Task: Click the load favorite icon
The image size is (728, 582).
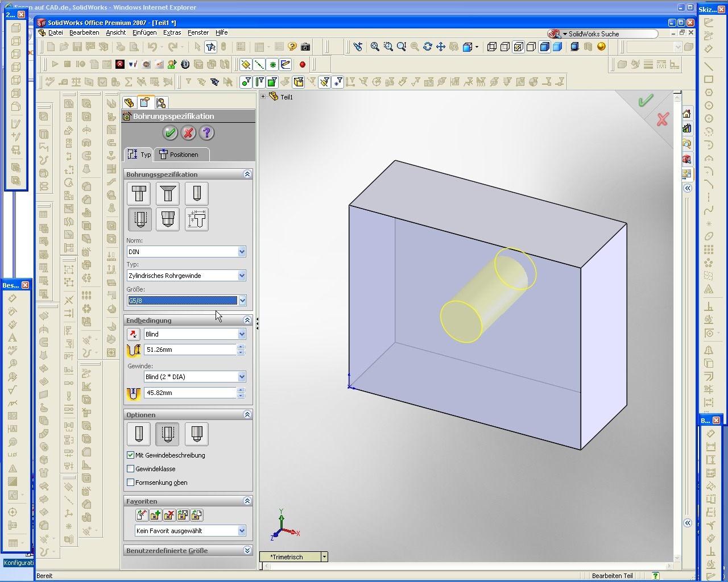Action: pos(196,515)
